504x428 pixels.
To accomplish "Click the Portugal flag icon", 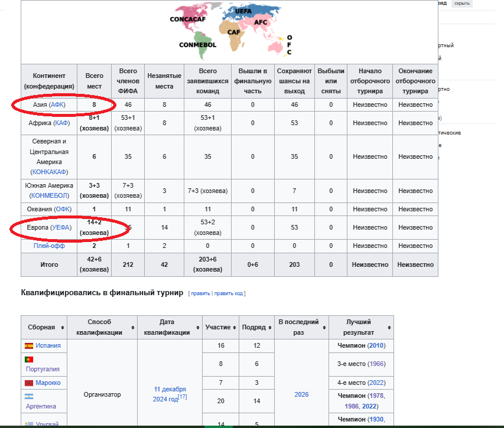I will 29,360.
